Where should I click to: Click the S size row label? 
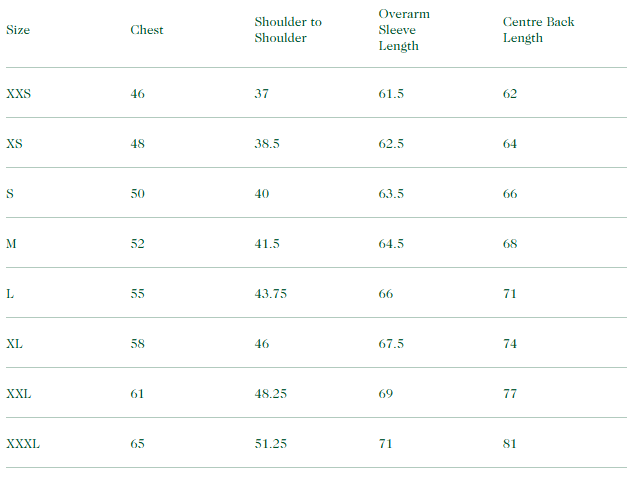10,194
